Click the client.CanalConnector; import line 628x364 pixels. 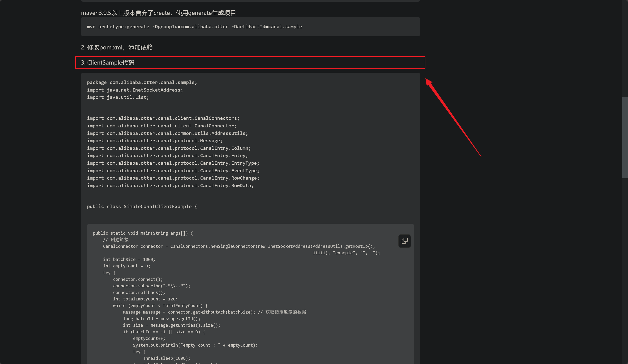(162, 126)
